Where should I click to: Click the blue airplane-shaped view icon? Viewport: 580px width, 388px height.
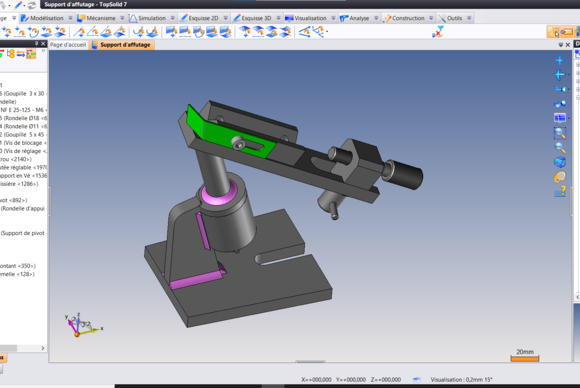(560, 75)
